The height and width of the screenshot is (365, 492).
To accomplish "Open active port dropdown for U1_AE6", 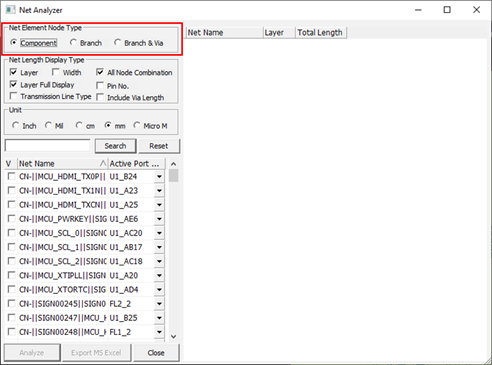I will click(159, 219).
